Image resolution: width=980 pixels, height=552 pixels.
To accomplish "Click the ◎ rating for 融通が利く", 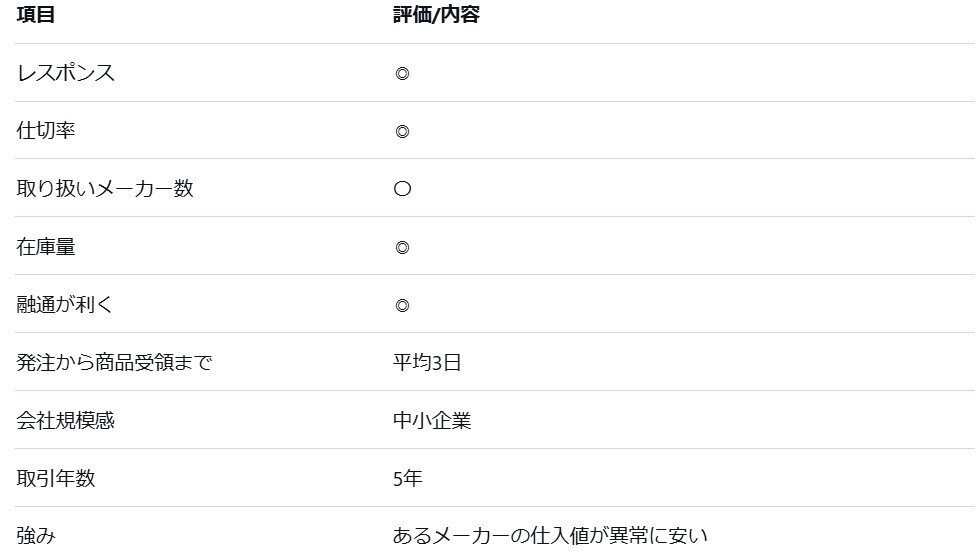I will tap(402, 305).
